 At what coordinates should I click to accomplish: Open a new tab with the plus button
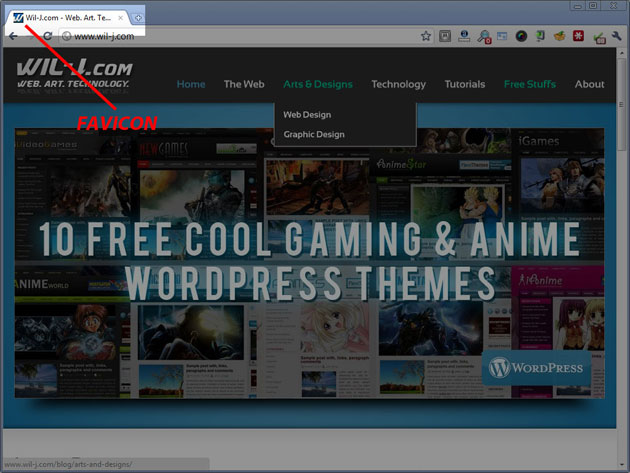pos(138,18)
